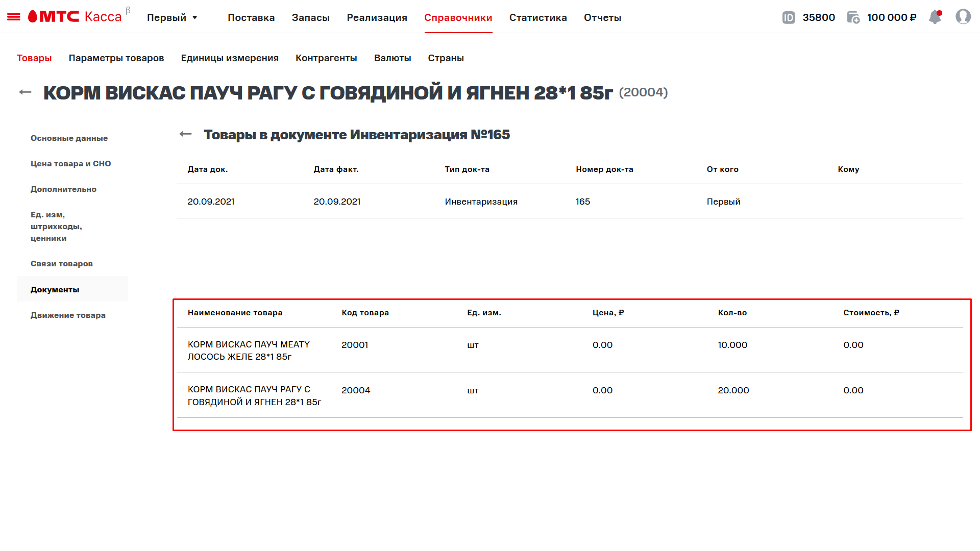This screenshot has height=551, width=980.
Task: Click the Ед. изм. column header
Action: [484, 313]
